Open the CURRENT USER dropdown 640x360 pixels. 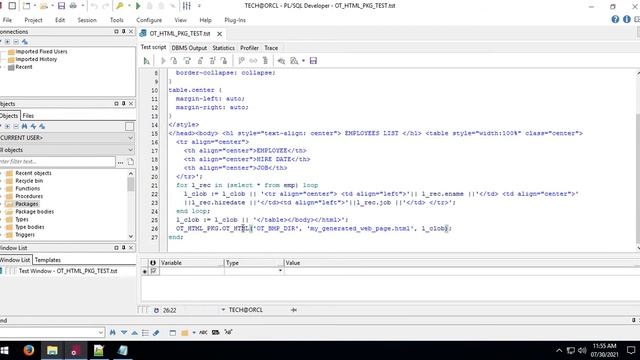tap(130, 138)
